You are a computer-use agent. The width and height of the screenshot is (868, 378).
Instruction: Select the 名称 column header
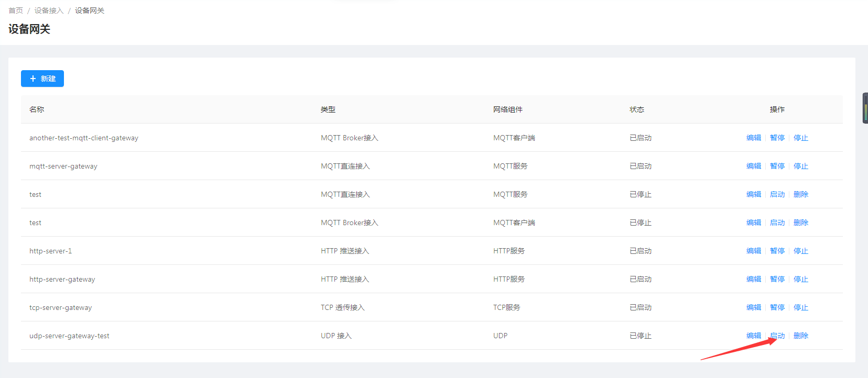[37, 109]
